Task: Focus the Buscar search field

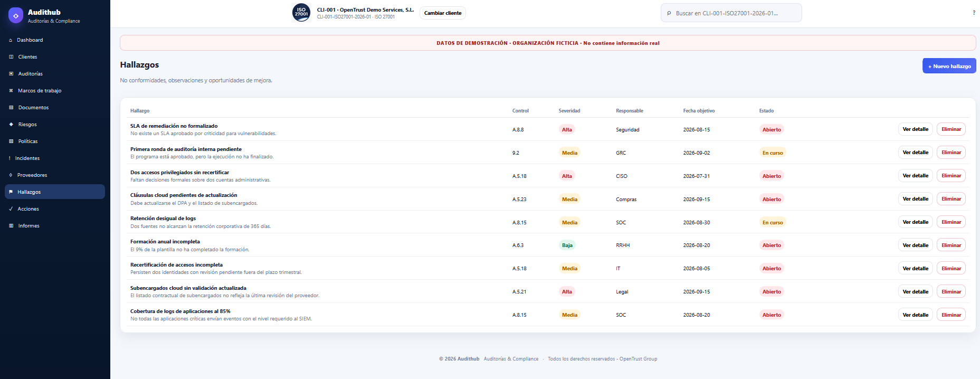Action: [x=731, y=13]
